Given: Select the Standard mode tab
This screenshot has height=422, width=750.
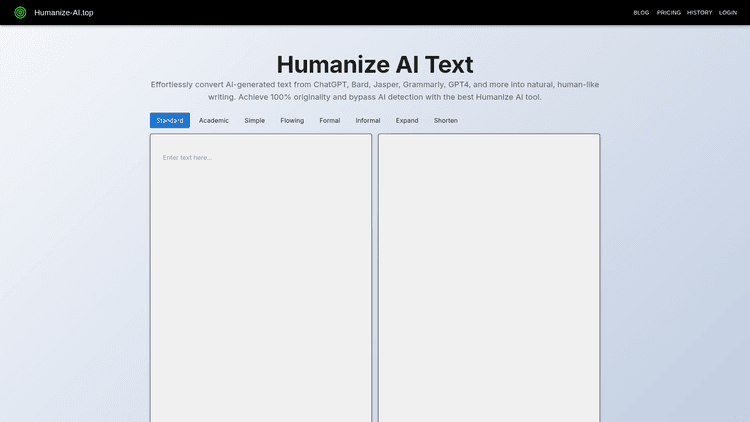Looking at the screenshot, I should coord(170,121).
